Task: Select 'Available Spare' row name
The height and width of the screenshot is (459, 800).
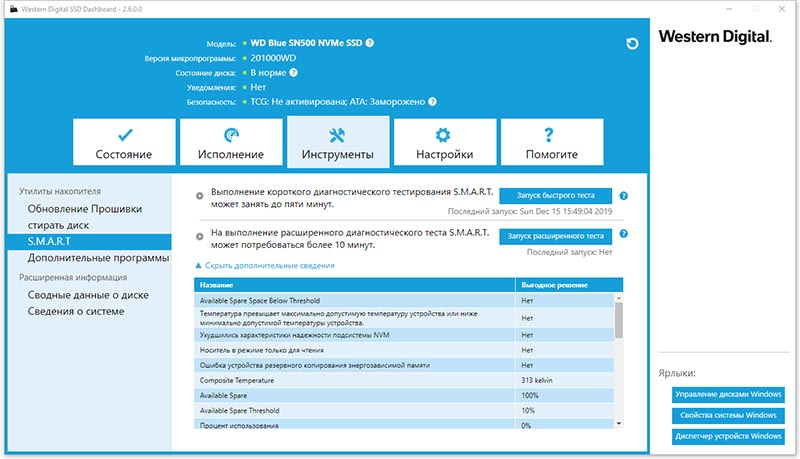Action: [223, 396]
